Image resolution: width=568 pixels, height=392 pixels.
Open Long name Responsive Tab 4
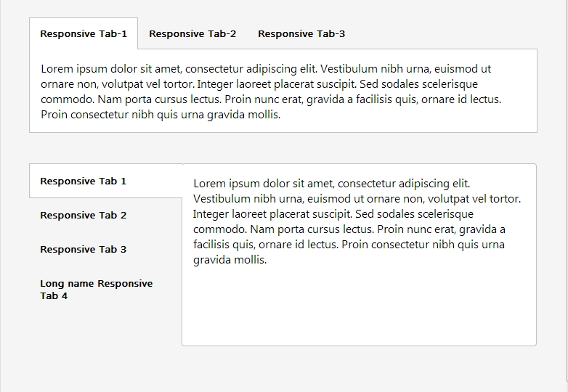[96, 290]
